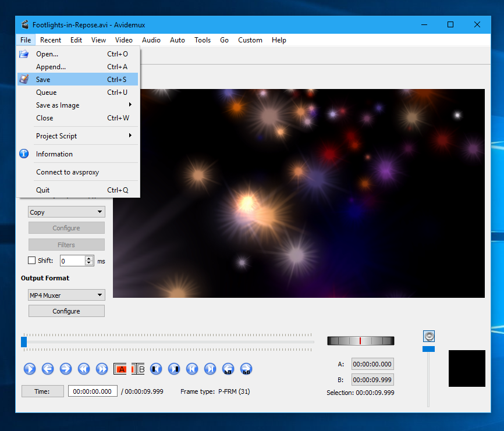
Task: Click the audio Filters button
Action: 66,245
